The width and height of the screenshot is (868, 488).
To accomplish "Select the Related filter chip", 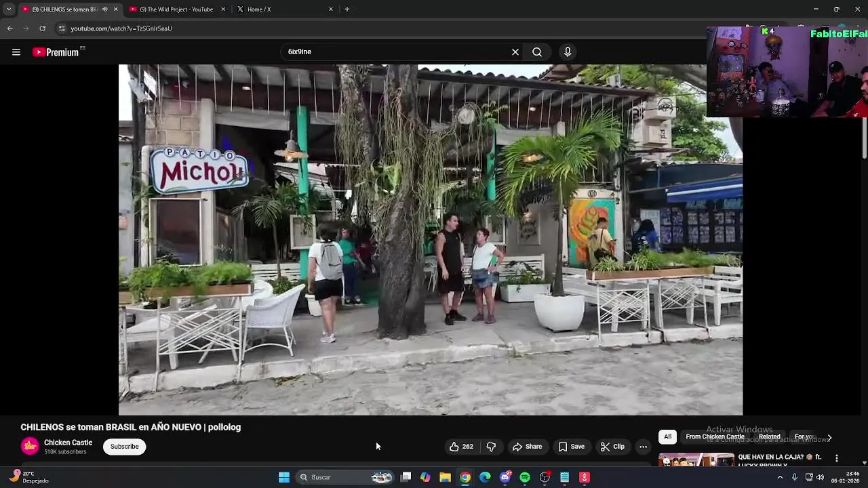I will (x=770, y=437).
